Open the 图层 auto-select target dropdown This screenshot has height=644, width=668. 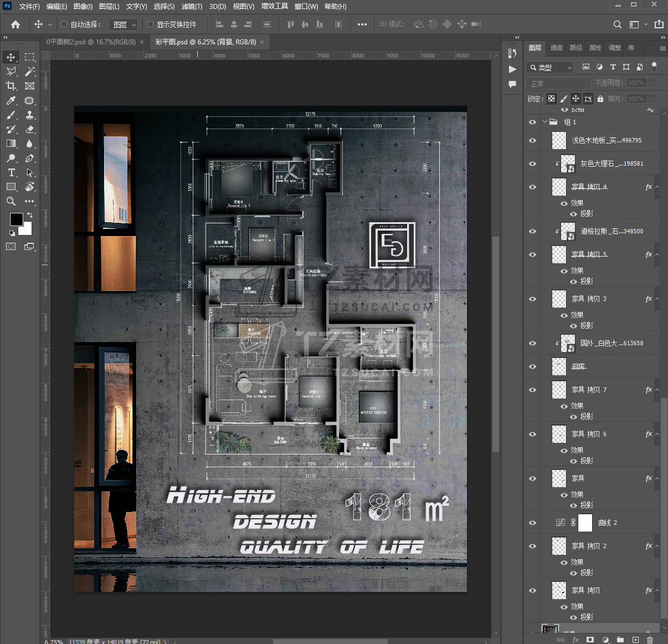125,24
